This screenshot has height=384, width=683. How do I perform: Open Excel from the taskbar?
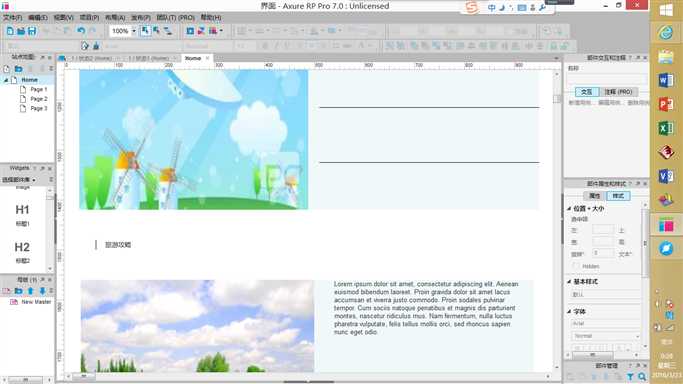666,128
